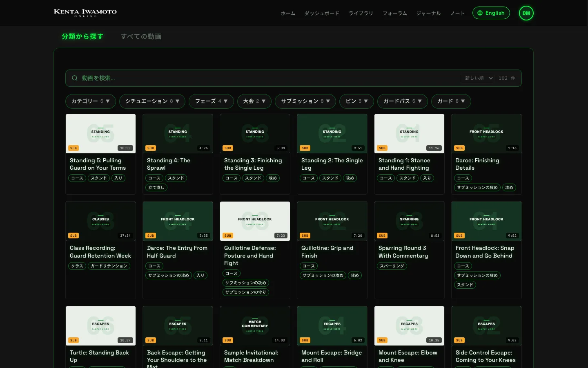Open Standing 3 video thumbnail
Screen dimensions: 588x368
coord(255,134)
